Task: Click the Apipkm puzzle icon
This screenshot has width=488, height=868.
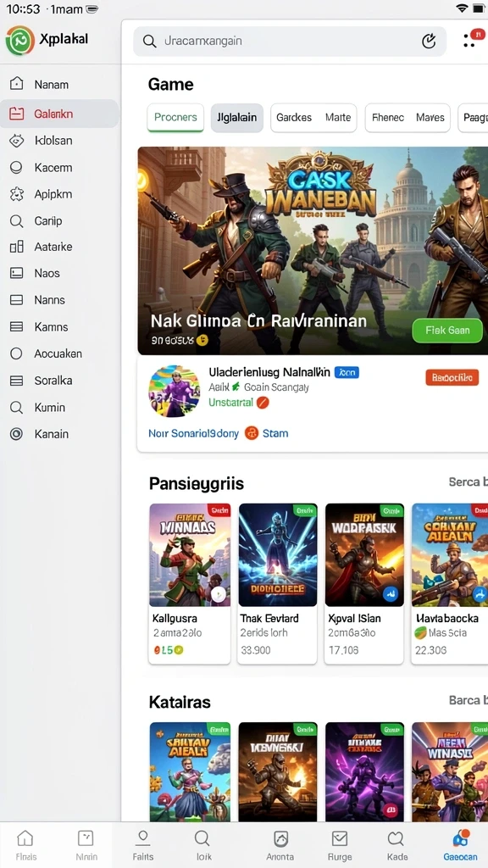Action: click(x=17, y=194)
